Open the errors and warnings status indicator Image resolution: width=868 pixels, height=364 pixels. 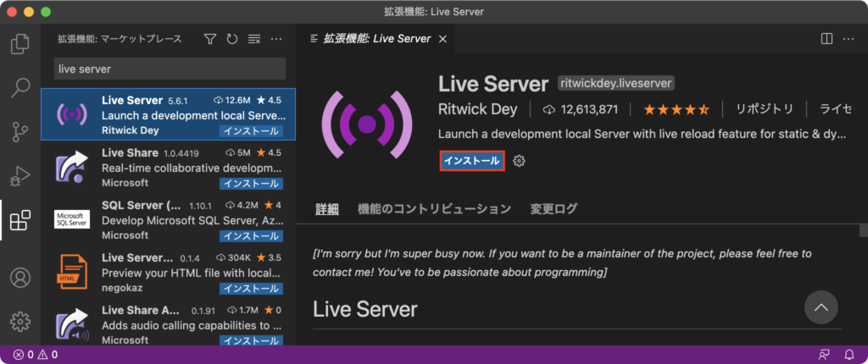tap(36, 355)
